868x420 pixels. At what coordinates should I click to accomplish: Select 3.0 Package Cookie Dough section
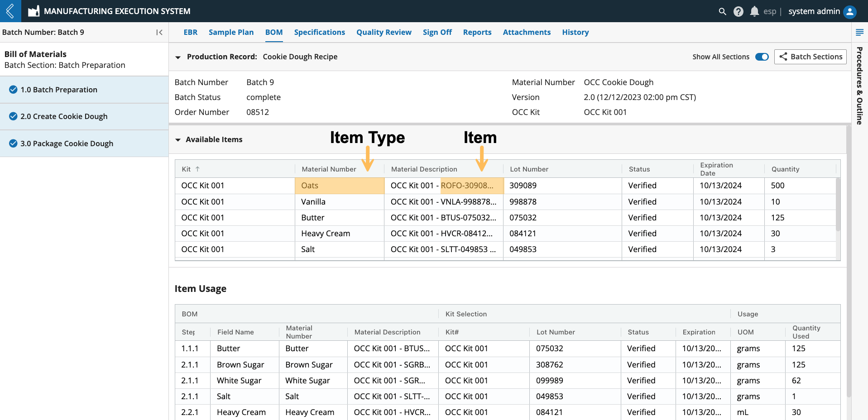[84, 143]
